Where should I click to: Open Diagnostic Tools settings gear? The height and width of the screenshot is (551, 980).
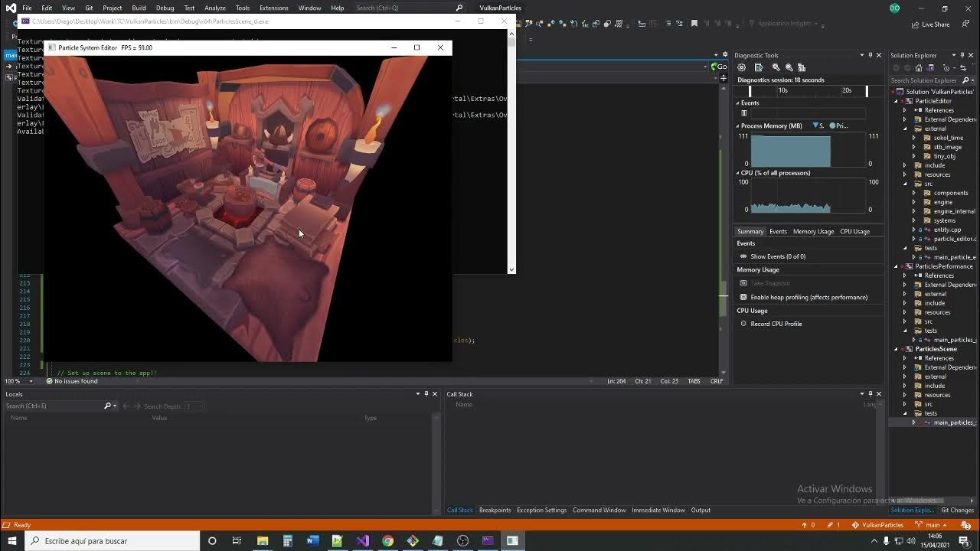741,67
